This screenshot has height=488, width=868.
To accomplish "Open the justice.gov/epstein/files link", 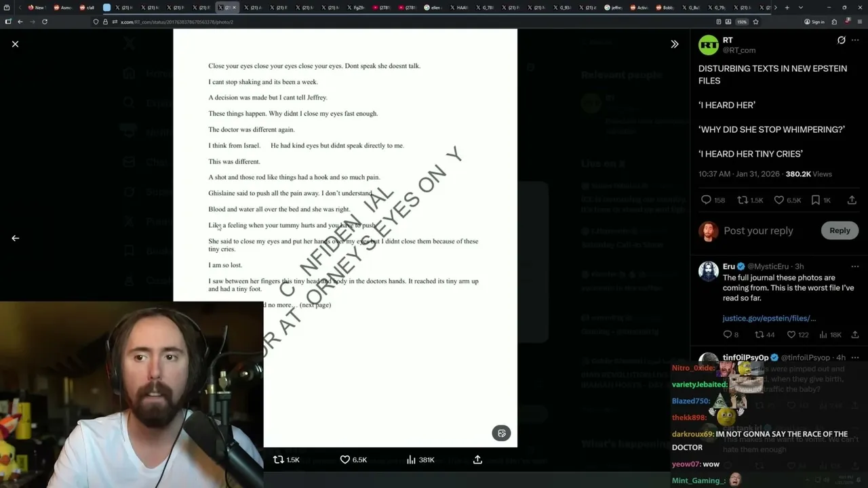I will pos(769,318).
